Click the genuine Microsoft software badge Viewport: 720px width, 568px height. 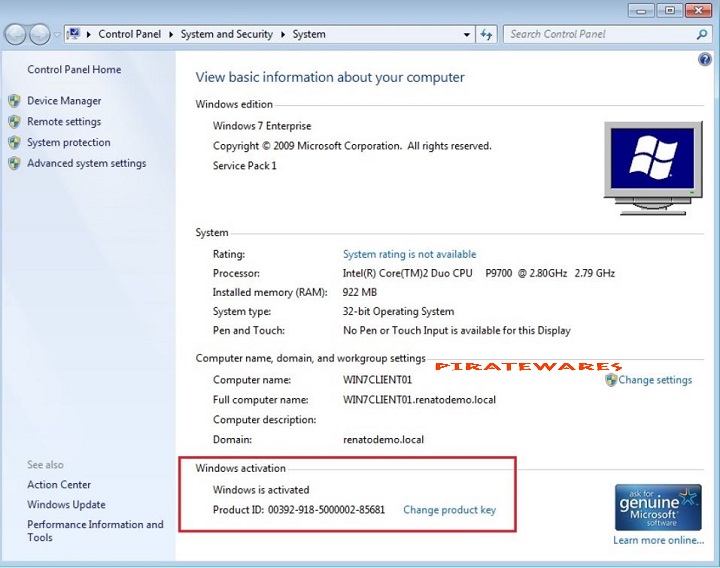(658, 507)
